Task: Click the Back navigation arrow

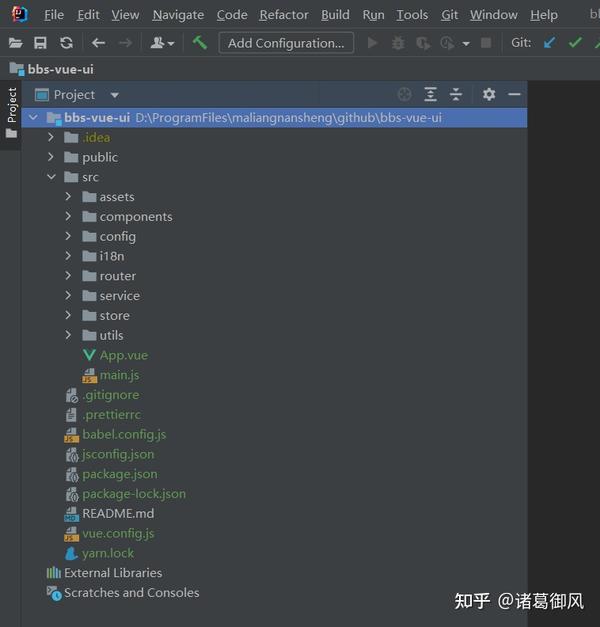Action: tap(98, 42)
